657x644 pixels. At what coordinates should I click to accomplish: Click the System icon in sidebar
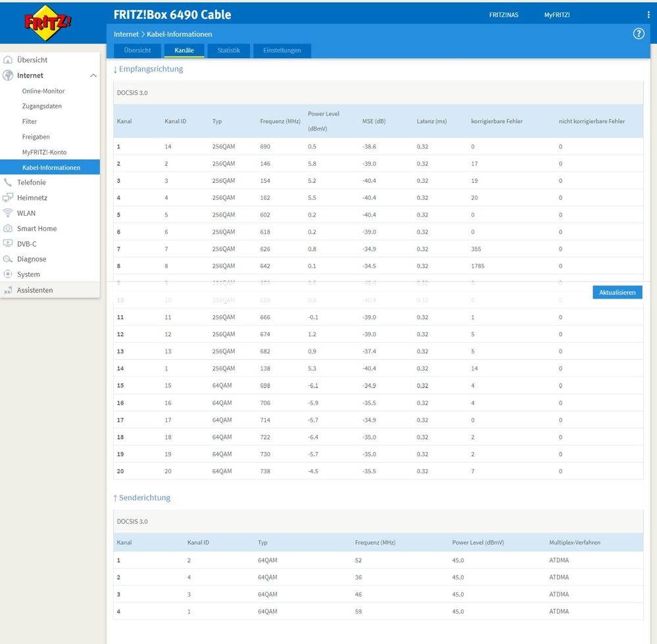tap(8, 274)
